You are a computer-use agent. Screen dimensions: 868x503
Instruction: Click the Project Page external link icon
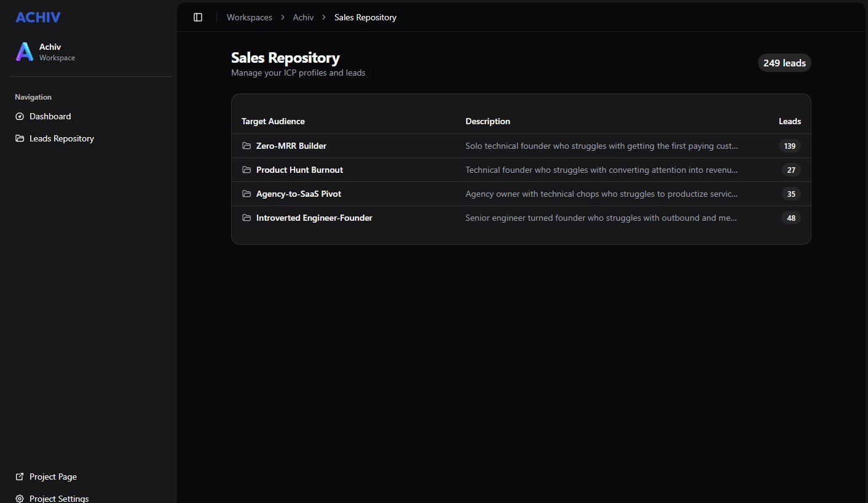(x=20, y=477)
